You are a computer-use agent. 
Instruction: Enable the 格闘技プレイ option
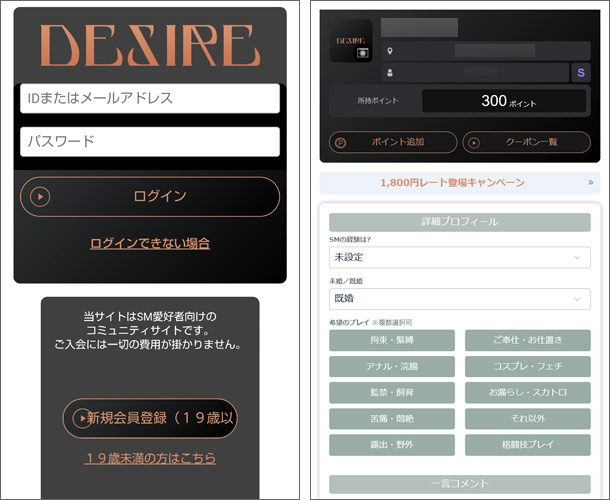[527, 444]
